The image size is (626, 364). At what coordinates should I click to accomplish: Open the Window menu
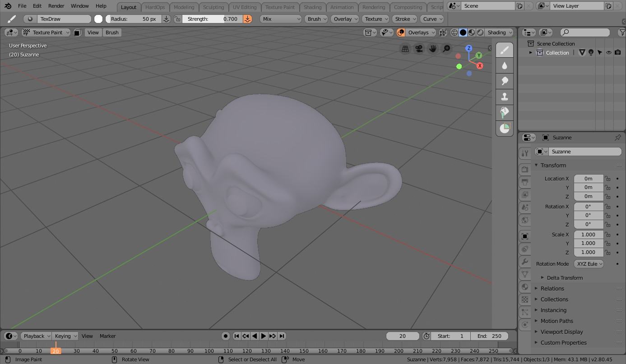[x=80, y=6]
